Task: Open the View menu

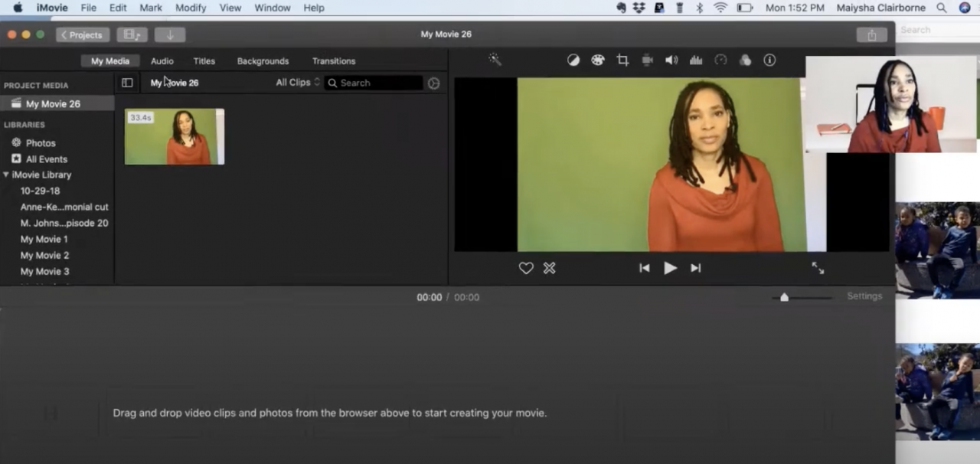Action: pyautogui.click(x=230, y=8)
